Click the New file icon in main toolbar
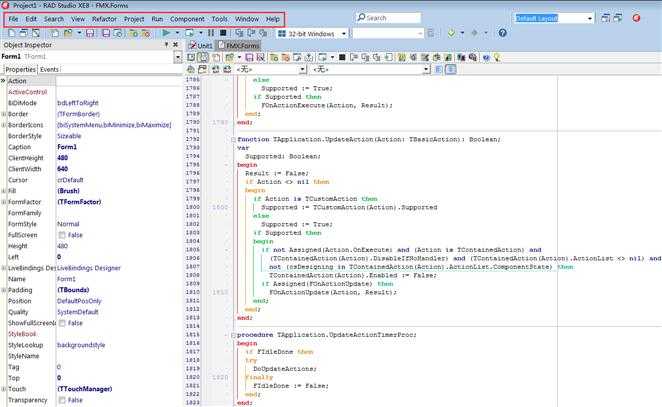The image size is (662, 407). tap(11, 33)
